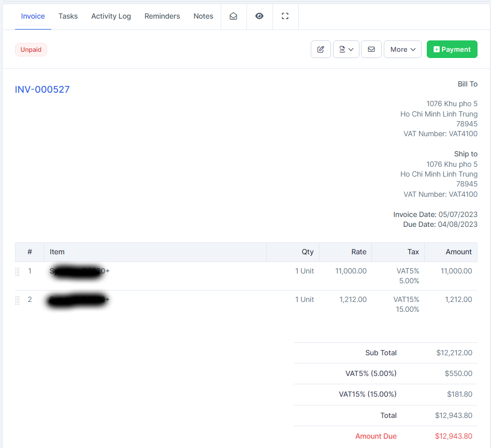Click the Item column header
This screenshot has height=448, width=491.
pos(57,252)
